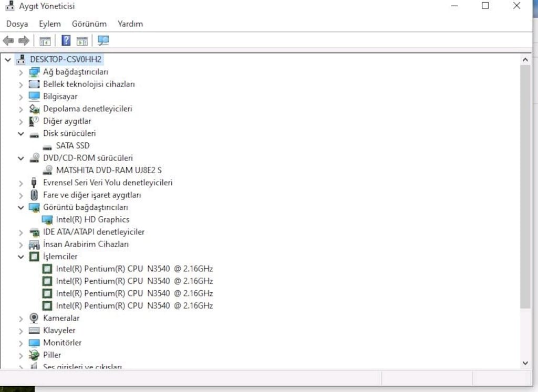
Task: Click the SATA SSD drive icon
Action: 47,147
